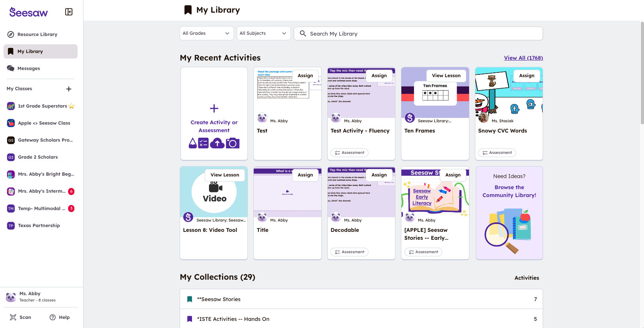644x328 pixels.
Task: Browse the Community Library link
Action: coord(509,191)
